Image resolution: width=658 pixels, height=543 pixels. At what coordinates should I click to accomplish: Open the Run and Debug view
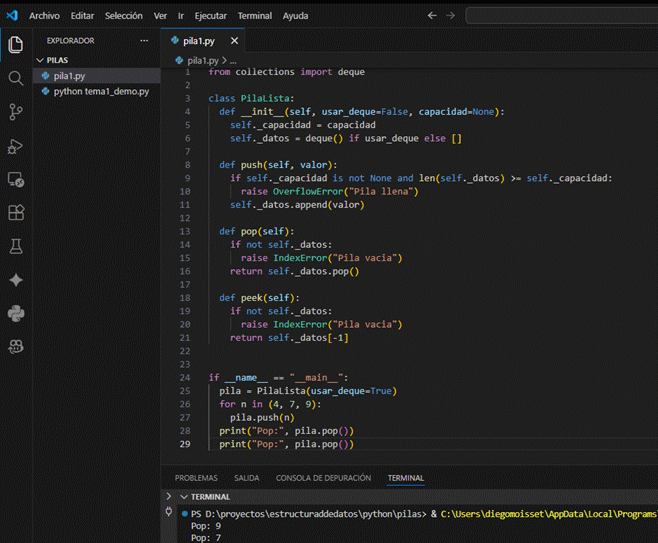click(15, 146)
